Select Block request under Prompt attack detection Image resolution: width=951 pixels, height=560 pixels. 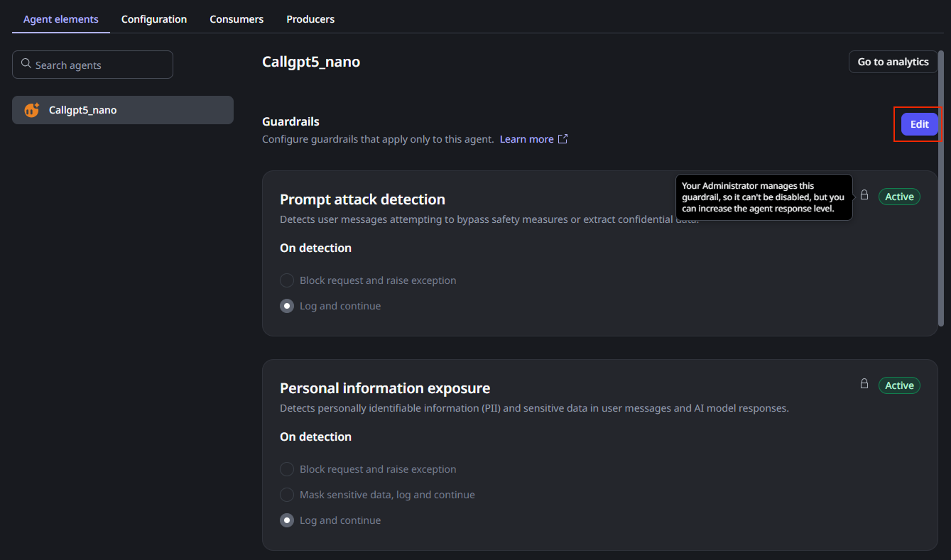coord(287,280)
